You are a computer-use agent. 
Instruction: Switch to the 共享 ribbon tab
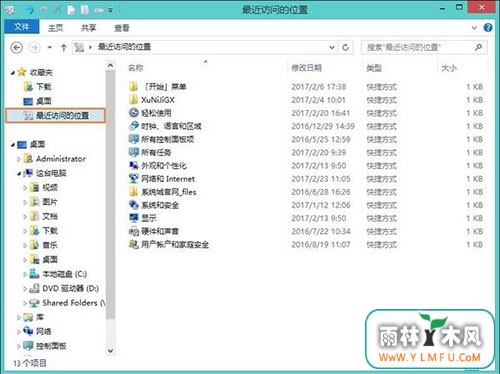tap(88, 28)
